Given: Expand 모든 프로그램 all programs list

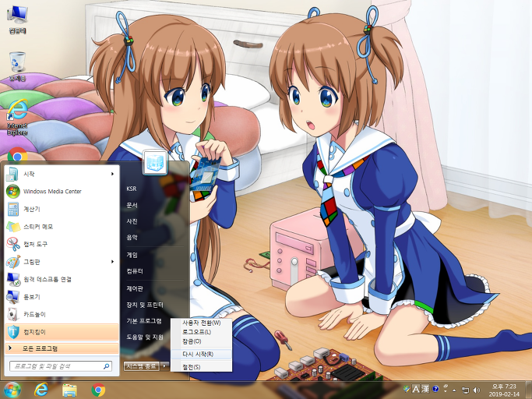Looking at the screenshot, I should [x=62, y=348].
